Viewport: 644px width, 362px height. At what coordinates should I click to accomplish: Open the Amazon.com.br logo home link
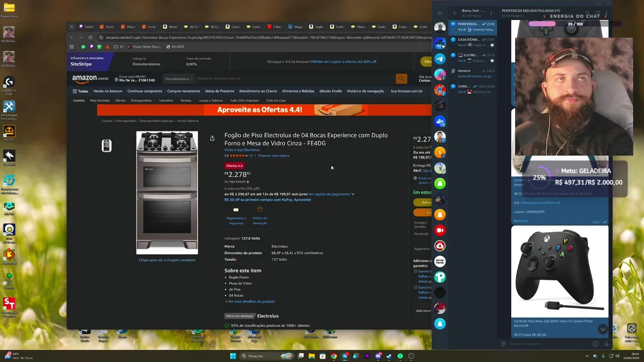90,78
